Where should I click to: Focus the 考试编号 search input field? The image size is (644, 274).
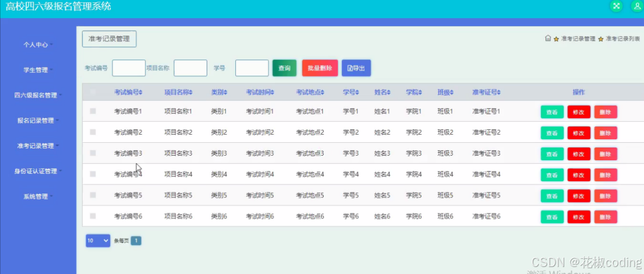[129, 68]
